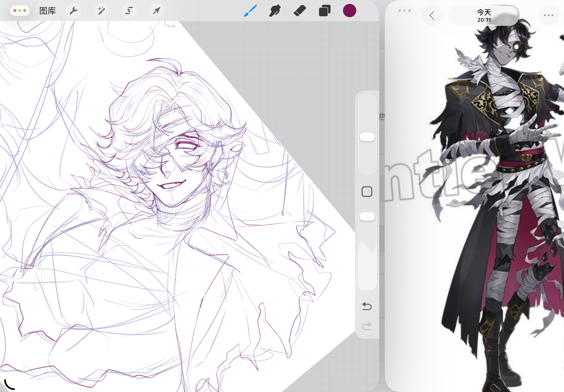Select the Selection tool (S ribbon)
The image size is (564, 392).
point(129,11)
